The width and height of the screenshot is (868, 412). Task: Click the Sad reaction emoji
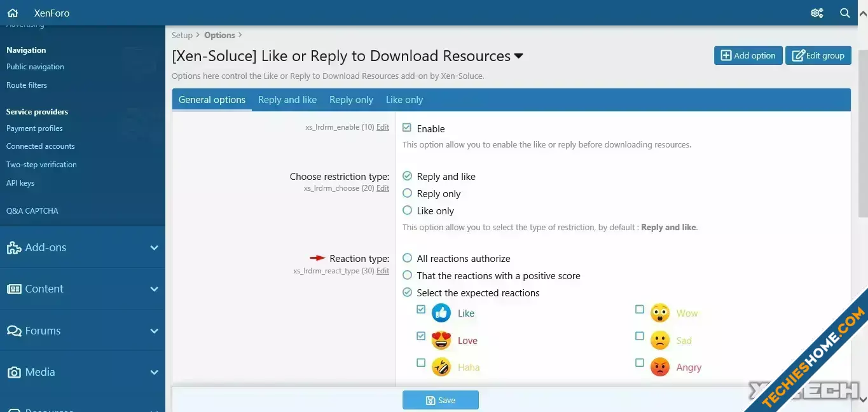pyautogui.click(x=660, y=340)
